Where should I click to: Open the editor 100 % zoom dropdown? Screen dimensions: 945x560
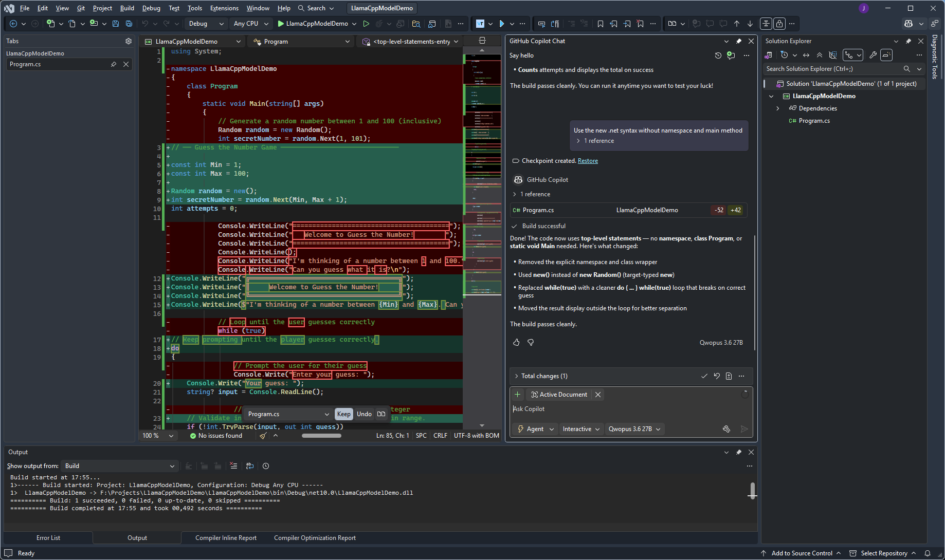158,436
